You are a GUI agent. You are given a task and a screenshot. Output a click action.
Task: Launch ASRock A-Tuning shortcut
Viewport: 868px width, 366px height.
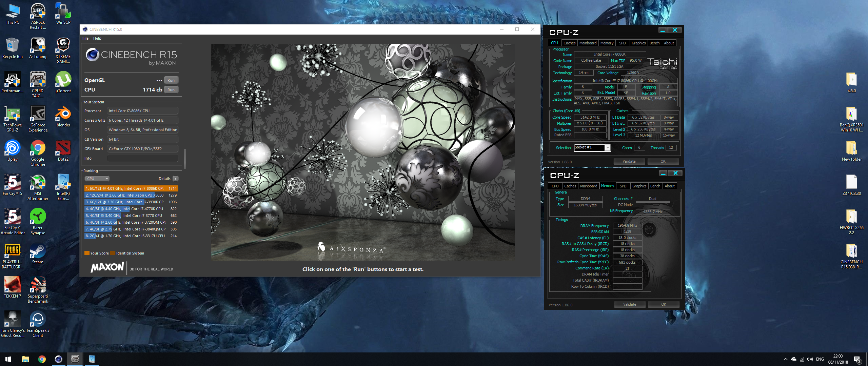coord(38,48)
